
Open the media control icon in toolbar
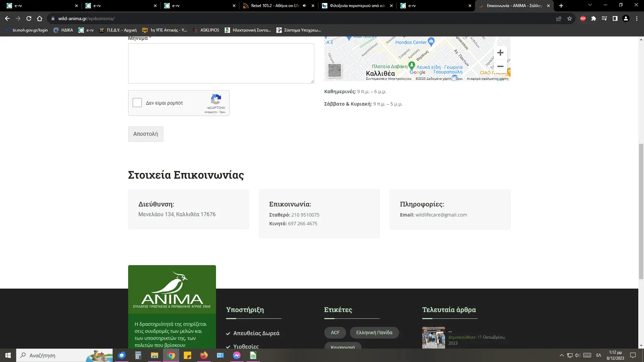click(x=604, y=18)
